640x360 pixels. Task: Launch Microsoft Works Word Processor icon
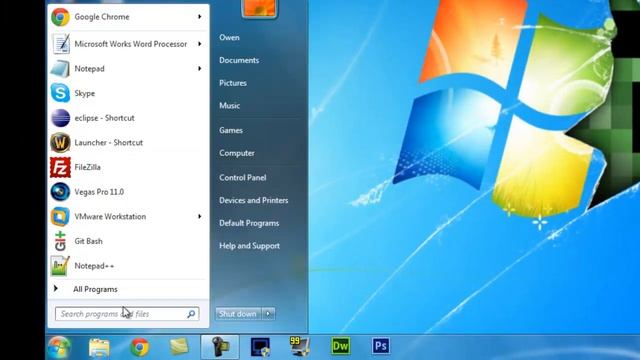[x=61, y=44]
